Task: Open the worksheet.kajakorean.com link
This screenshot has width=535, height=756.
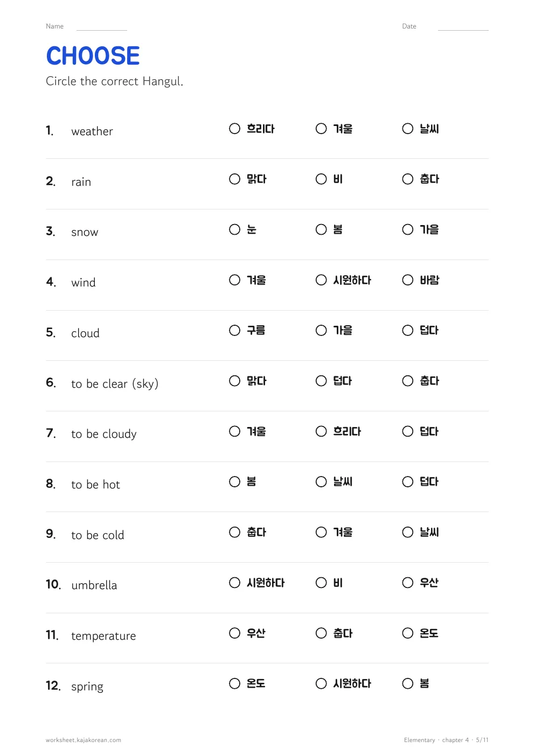Action: coord(84,740)
